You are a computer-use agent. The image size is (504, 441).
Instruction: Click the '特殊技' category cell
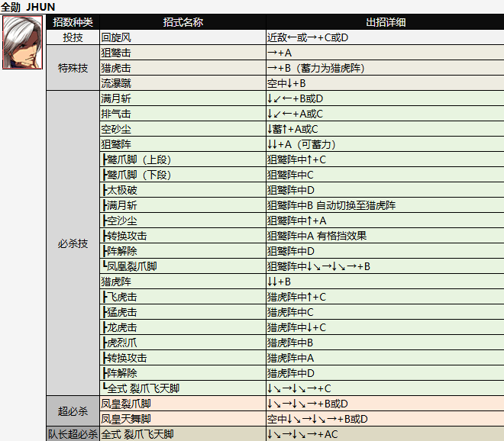click(x=73, y=68)
